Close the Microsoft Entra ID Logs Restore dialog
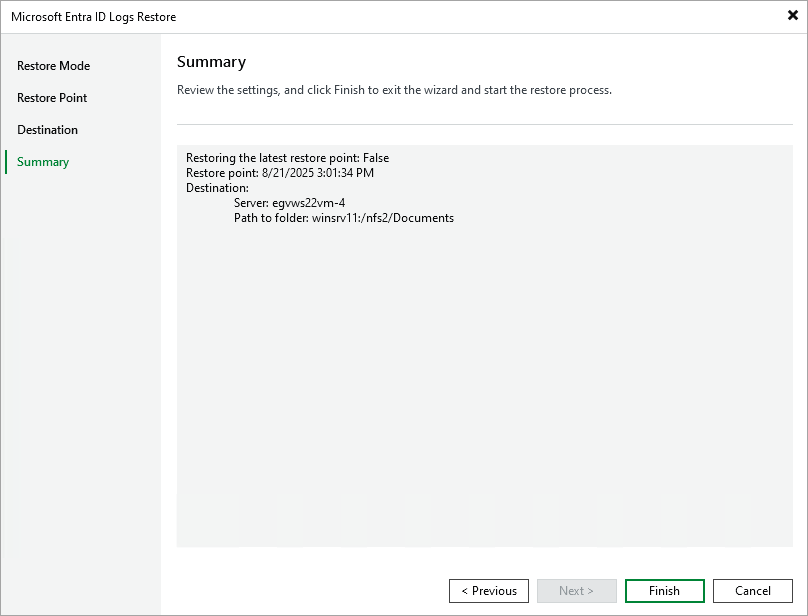 (791, 15)
